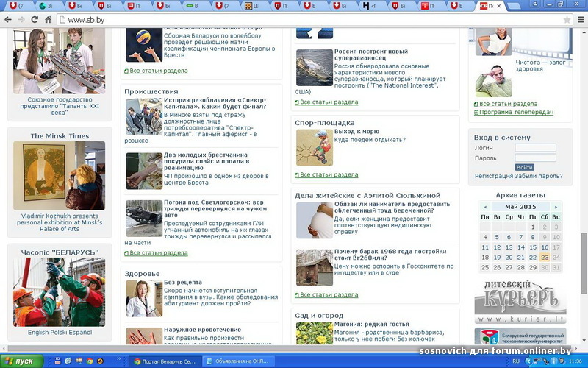The width and height of the screenshot is (588, 368).
Task: Expand the quick launch overflow chevron
Action: tap(119, 359)
